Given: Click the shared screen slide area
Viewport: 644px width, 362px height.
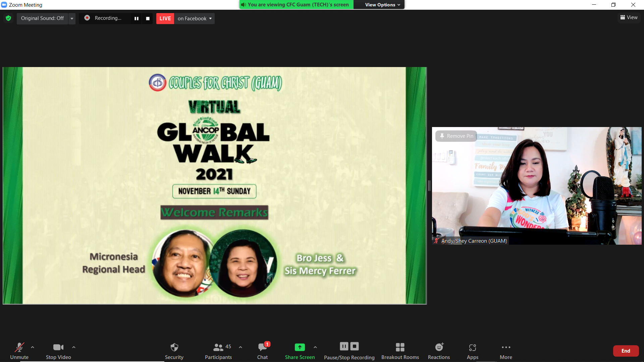Looking at the screenshot, I should pyautogui.click(x=215, y=186).
